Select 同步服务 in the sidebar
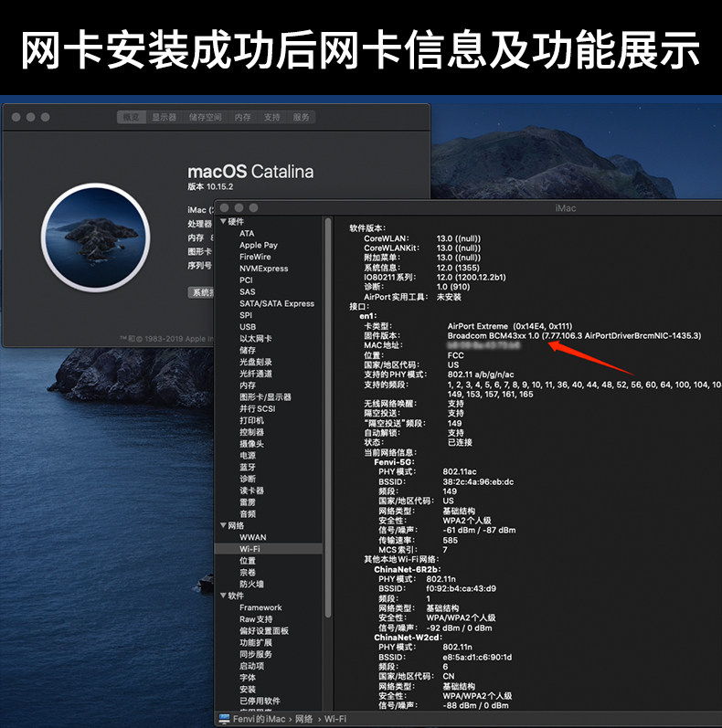The height and width of the screenshot is (728, 722). (256, 654)
